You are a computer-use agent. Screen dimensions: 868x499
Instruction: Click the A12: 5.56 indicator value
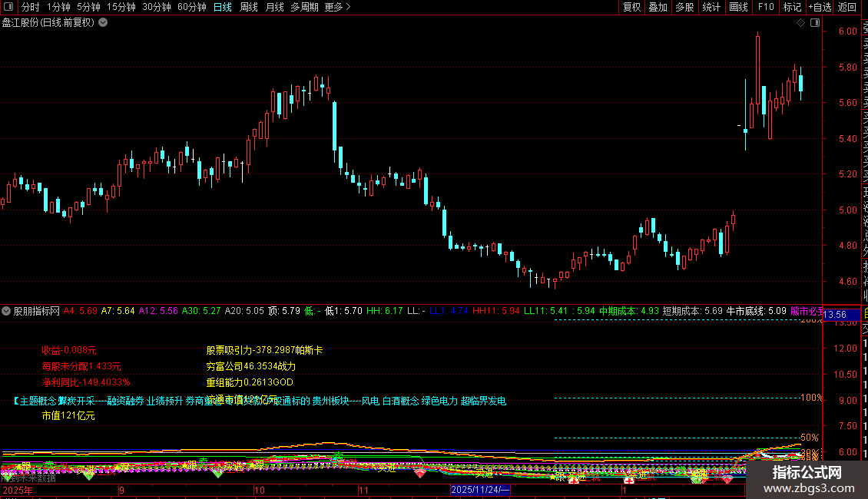pos(158,311)
